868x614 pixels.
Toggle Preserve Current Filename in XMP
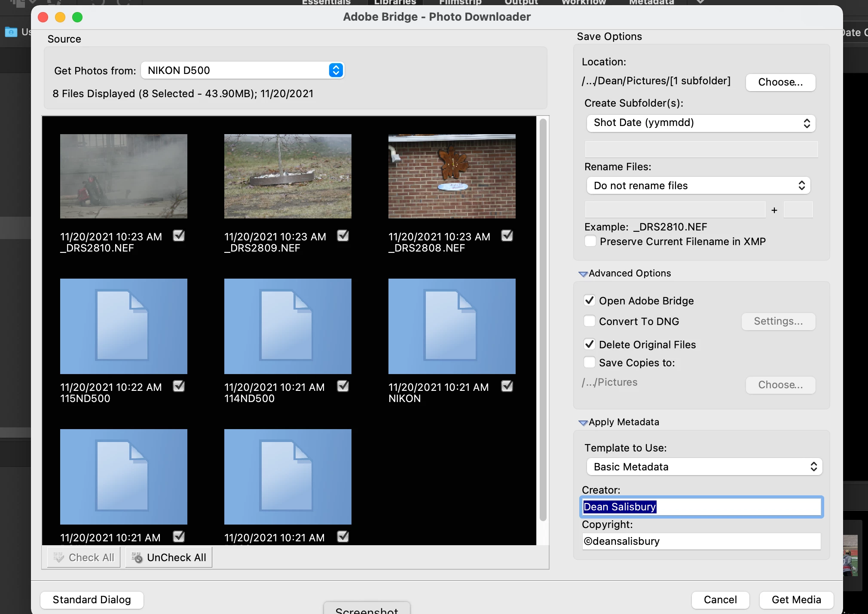[x=590, y=241]
